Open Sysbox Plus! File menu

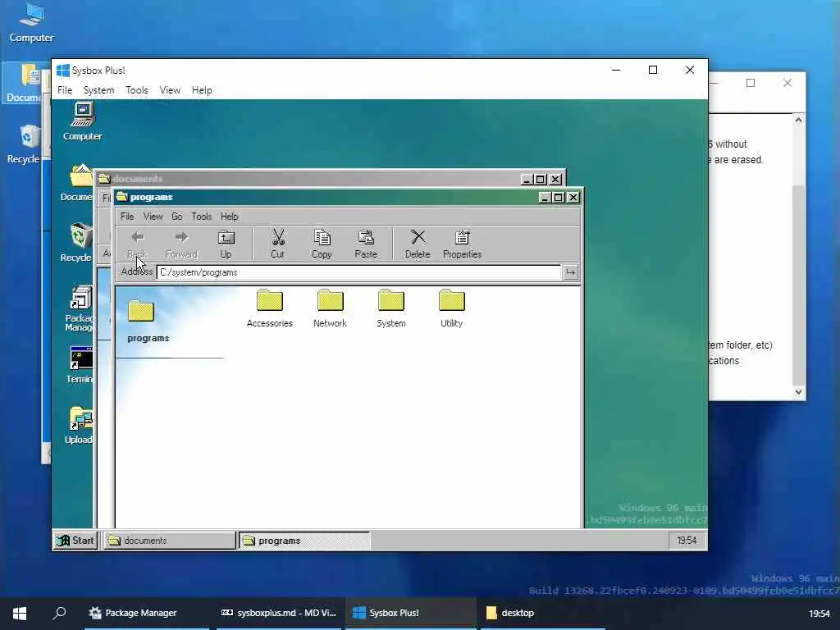pos(65,90)
